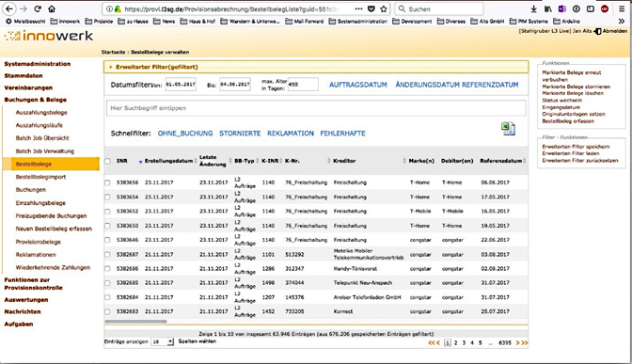Image resolution: width=632 pixels, height=364 pixels.
Task: Check the box for row 5382687
Action: [x=107, y=254]
